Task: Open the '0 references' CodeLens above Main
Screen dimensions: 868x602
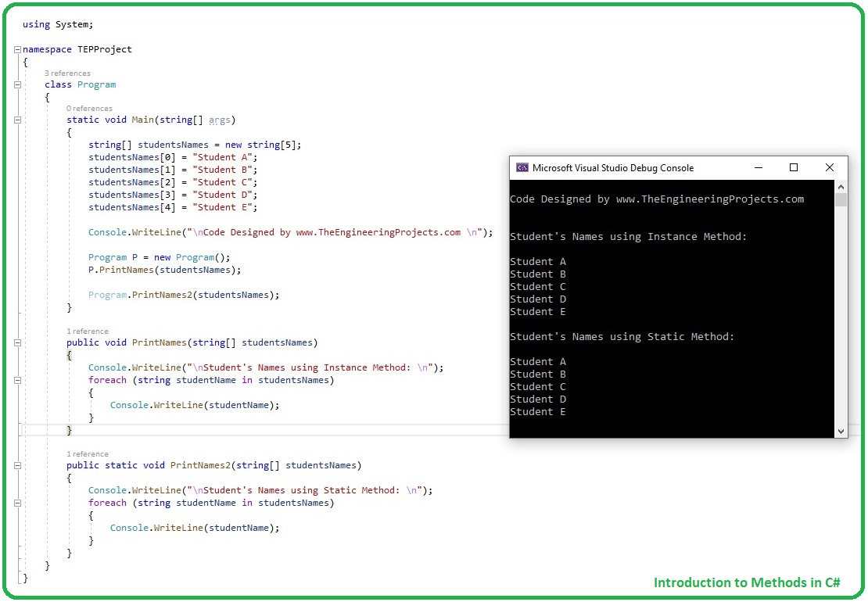Action: [89, 109]
